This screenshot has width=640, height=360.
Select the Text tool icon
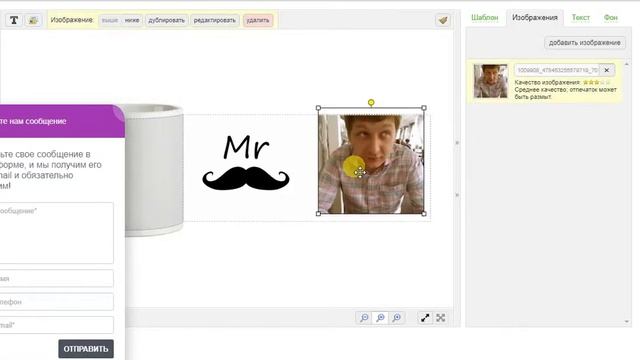[x=14, y=20]
